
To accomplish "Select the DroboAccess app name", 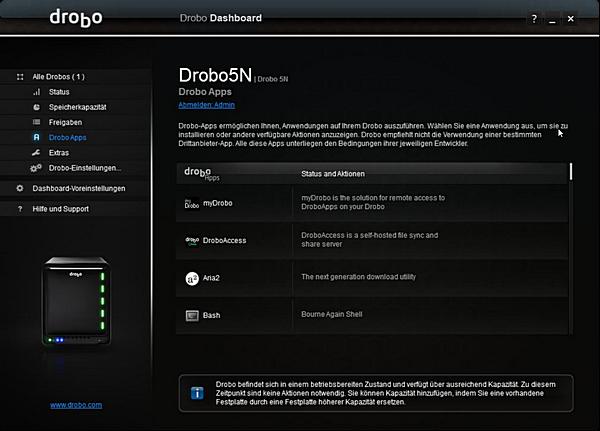I will point(225,241).
